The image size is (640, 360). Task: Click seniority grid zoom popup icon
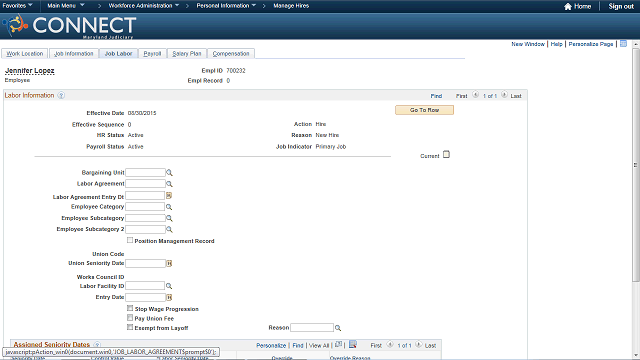[338, 344]
